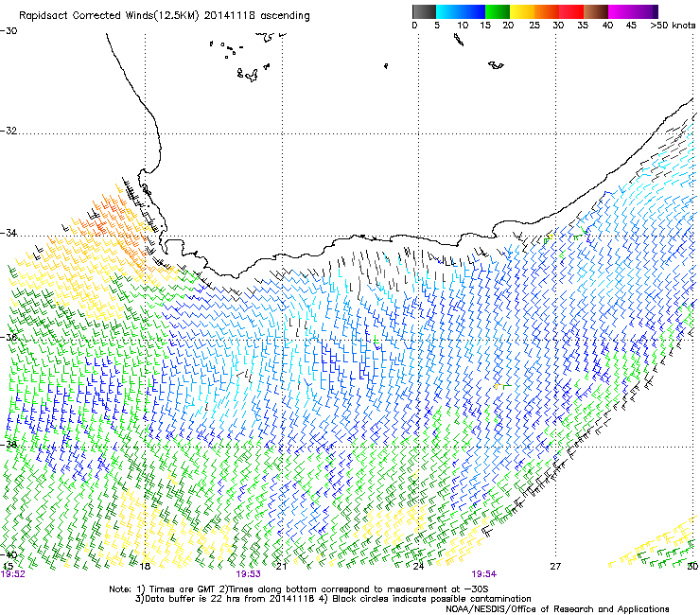The width and height of the screenshot is (700, 615).
Task: Click the '0' label under the color bar
Action: [414, 26]
